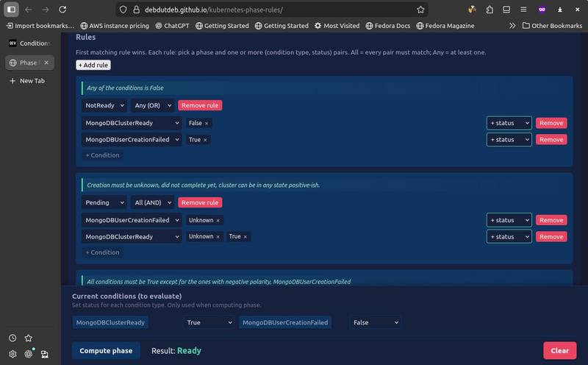
Task: Go forward with the forward arrow
Action: [x=46, y=10]
